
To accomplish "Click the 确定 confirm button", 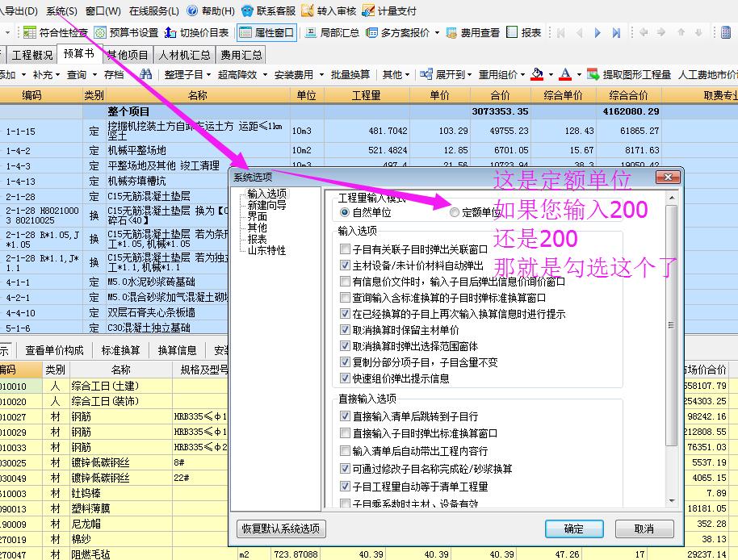I will tap(574, 529).
